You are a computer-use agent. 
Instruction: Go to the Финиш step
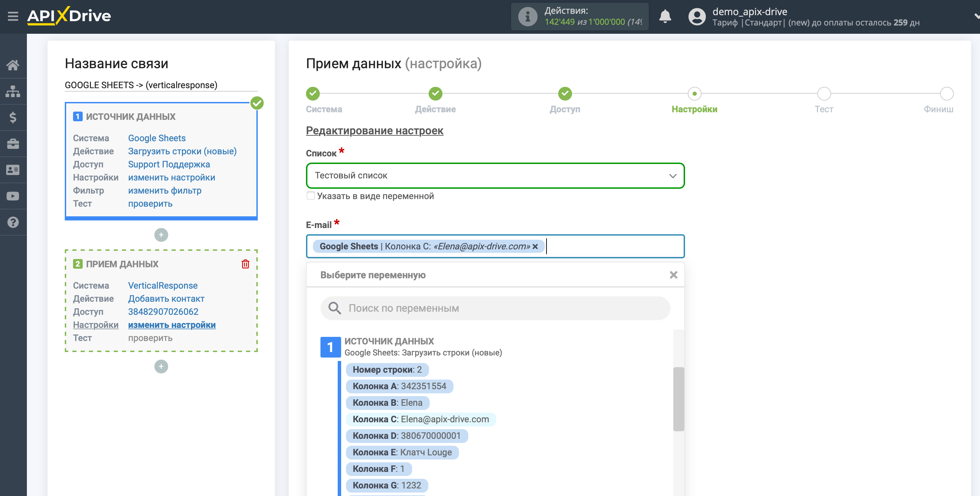tap(947, 94)
